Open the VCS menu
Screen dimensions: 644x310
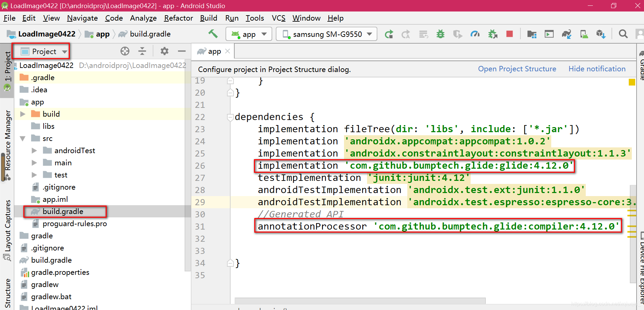tap(279, 18)
